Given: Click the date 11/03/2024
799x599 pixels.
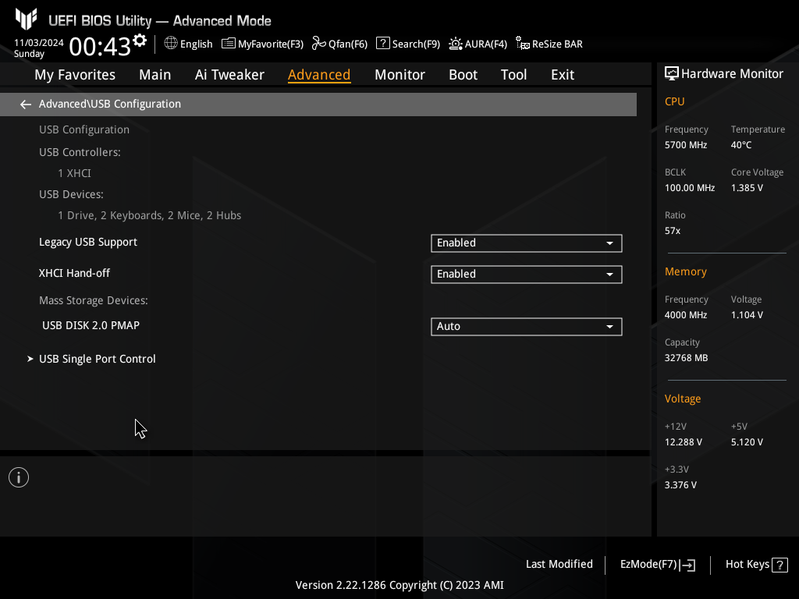Looking at the screenshot, I should [x=39, y=42].
